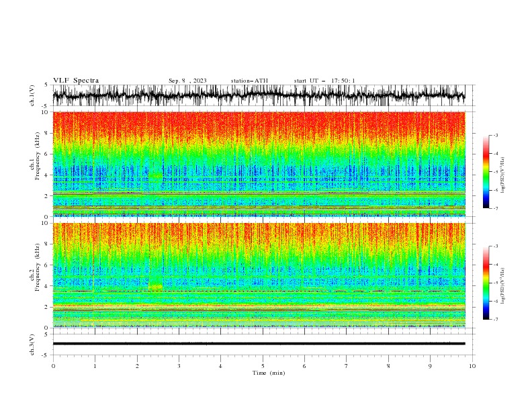Image resolution: width=532 pixels, height=411 pixels.
Task: Click inside the ch.2 spectrogram panel
Action: [x=259, y=275]
